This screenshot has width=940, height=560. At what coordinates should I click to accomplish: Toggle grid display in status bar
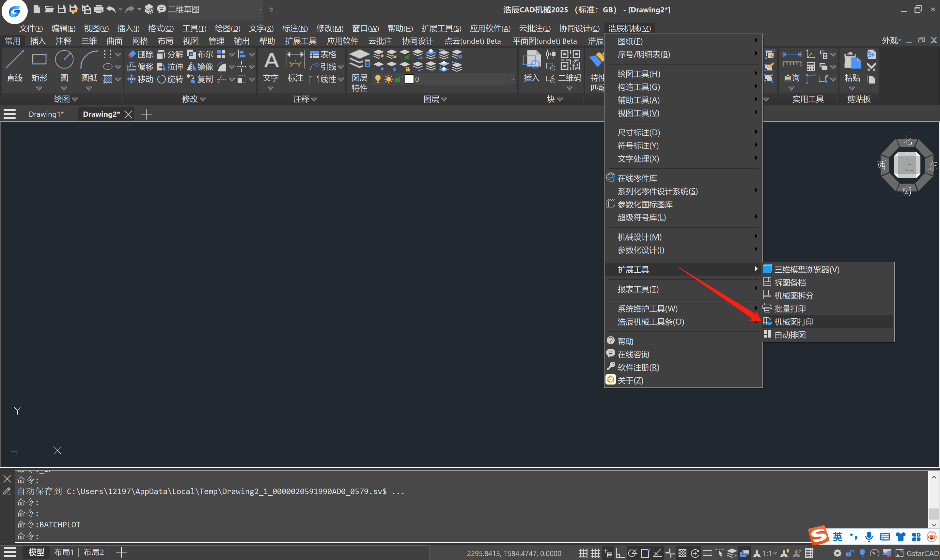tap(595, 553)
